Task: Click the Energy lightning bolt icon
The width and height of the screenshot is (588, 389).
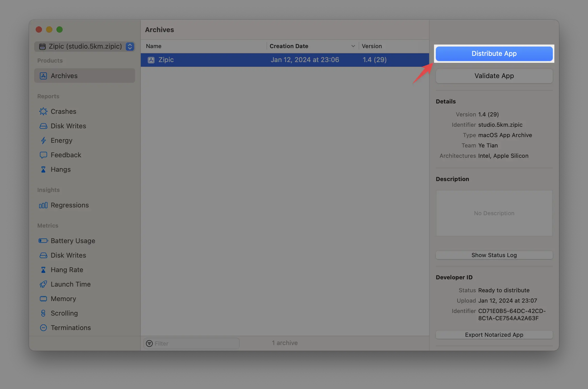Action: tap(43, 140)
